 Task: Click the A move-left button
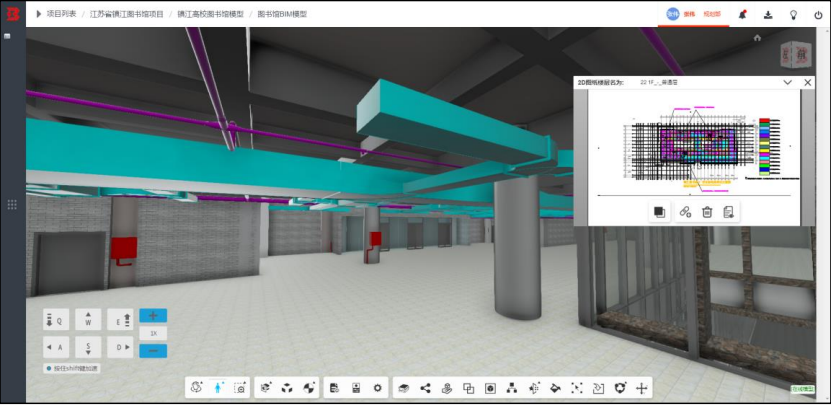(56, 347)
